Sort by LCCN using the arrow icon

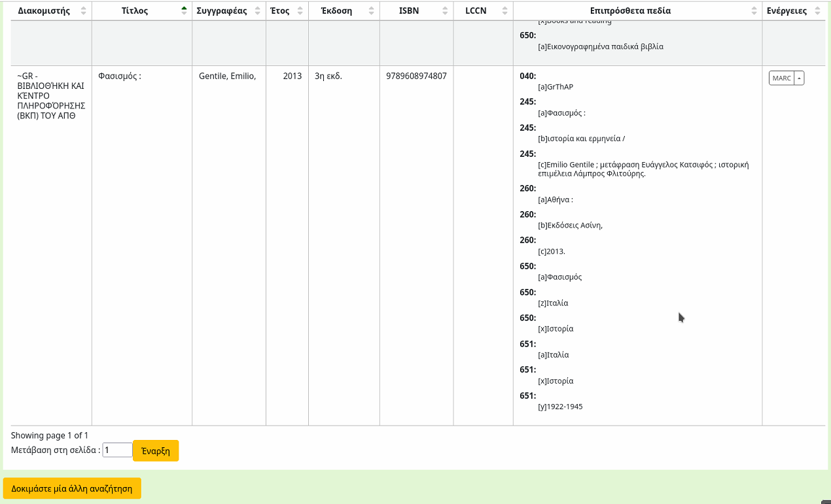505,11
